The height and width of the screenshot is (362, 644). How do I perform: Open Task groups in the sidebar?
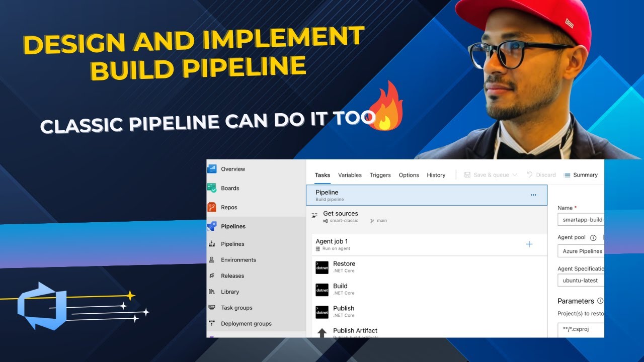click(x=236, y=308)
